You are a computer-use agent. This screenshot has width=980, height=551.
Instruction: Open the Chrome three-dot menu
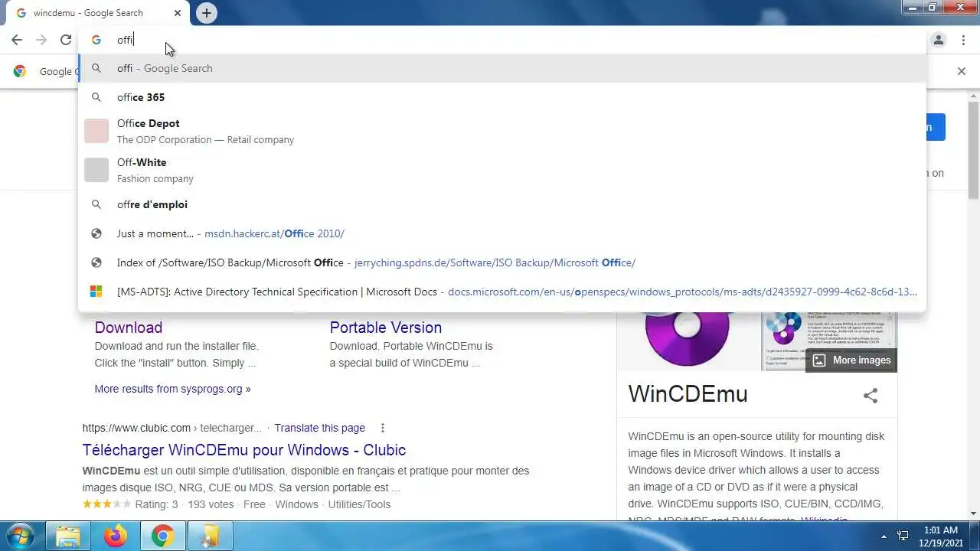[x=962, y=40]
